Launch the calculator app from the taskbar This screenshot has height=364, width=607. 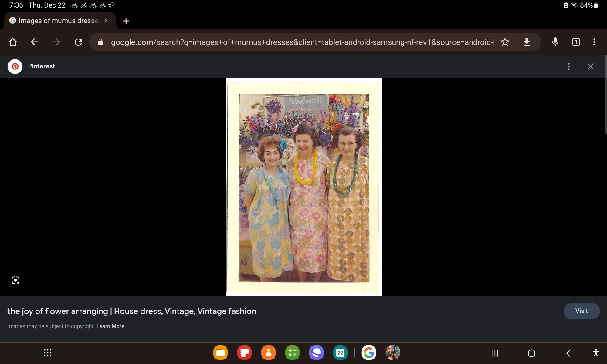pos(292,353)
